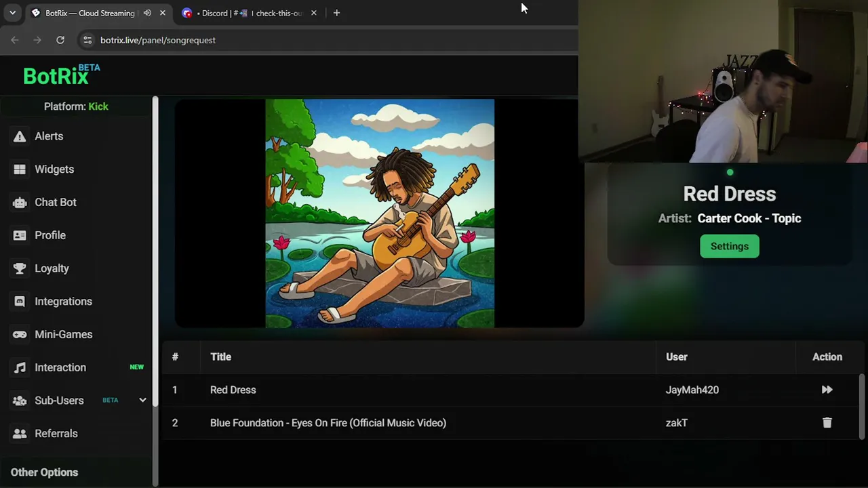Click the Blue Foundation - Eyes On Fire title
Viewport: 868px width, 488px height.
(x=328, y=423)
